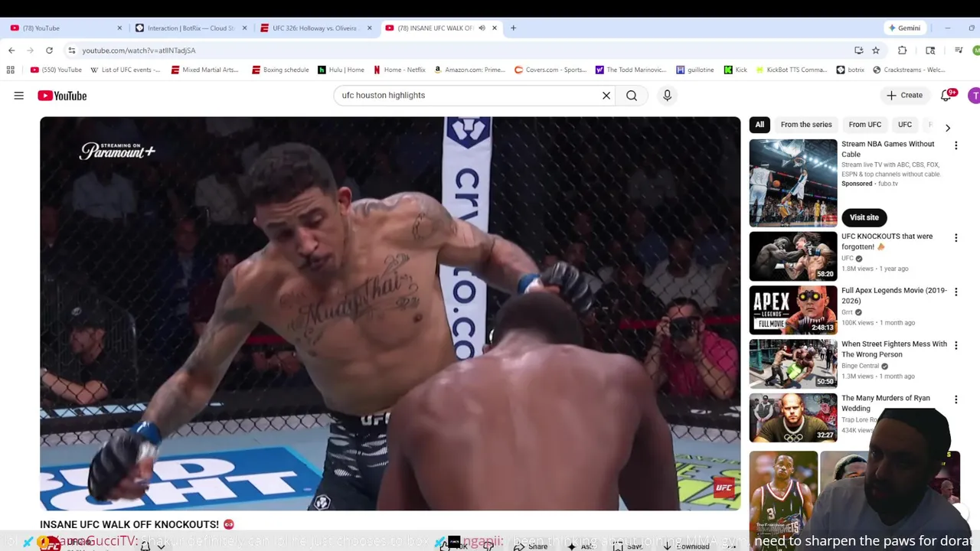The width and height of the screenshot is (980, 551).
Task: Mute the INSANE UFC WALK OFF tab audio
Action: (x=482, y=28)
